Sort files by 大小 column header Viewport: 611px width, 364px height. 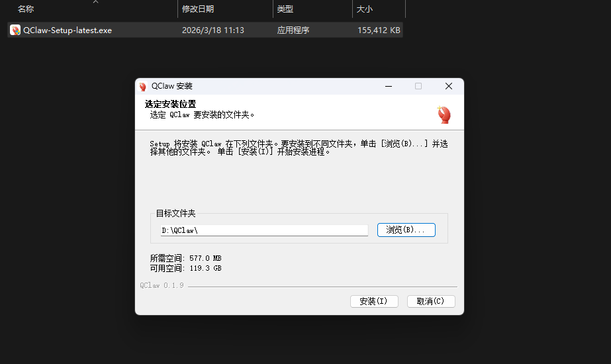pyautogui.click(x=364, y=9)
